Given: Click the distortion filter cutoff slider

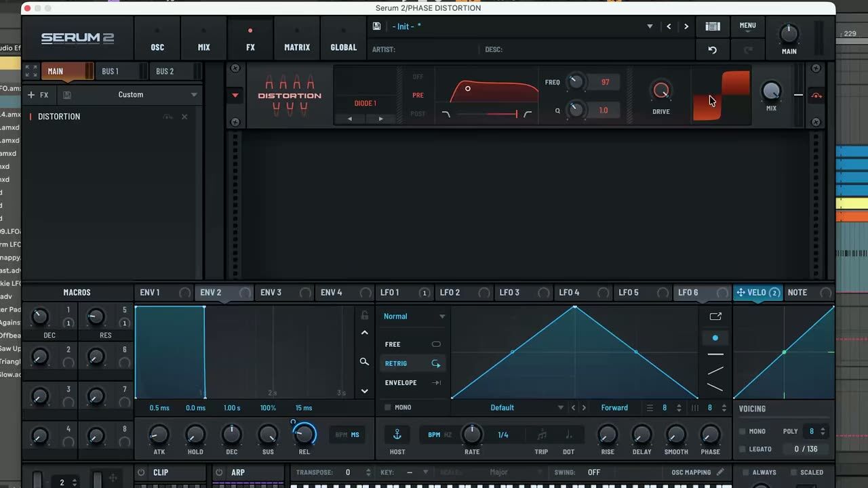Looking at the screenshot, I should (487, 114).
